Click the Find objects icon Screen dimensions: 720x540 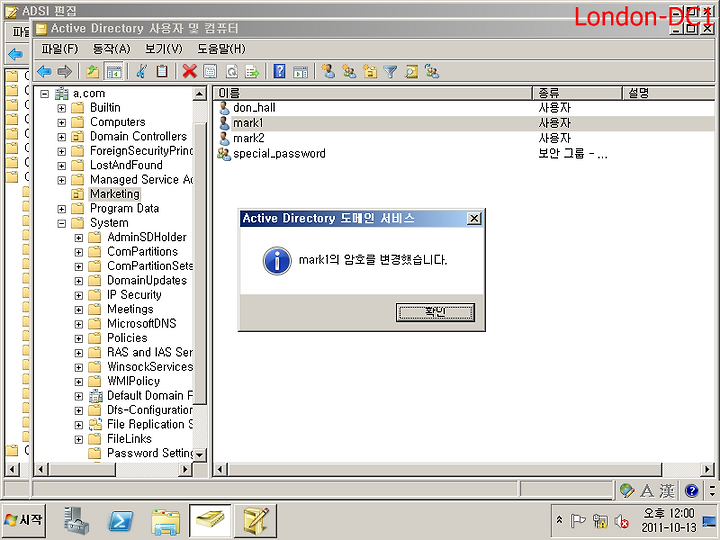[411, 71]
